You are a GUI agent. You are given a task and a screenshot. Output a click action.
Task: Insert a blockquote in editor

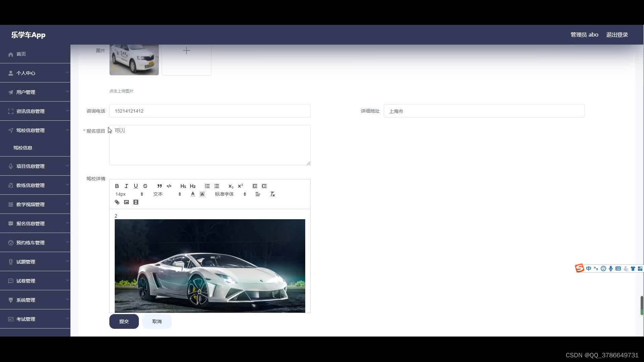tap(160, 186)
